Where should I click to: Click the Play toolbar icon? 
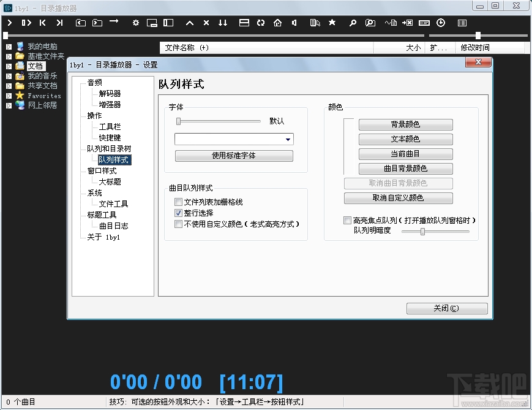pyautogui.click(x=9, y=23)
